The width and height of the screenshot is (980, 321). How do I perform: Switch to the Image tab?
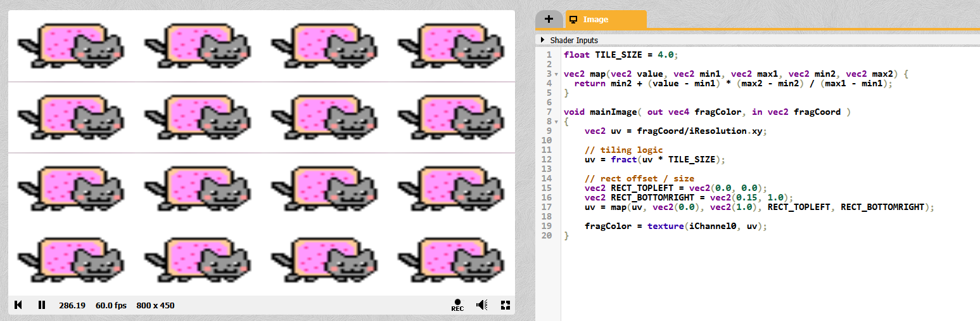tap(606, 20)
